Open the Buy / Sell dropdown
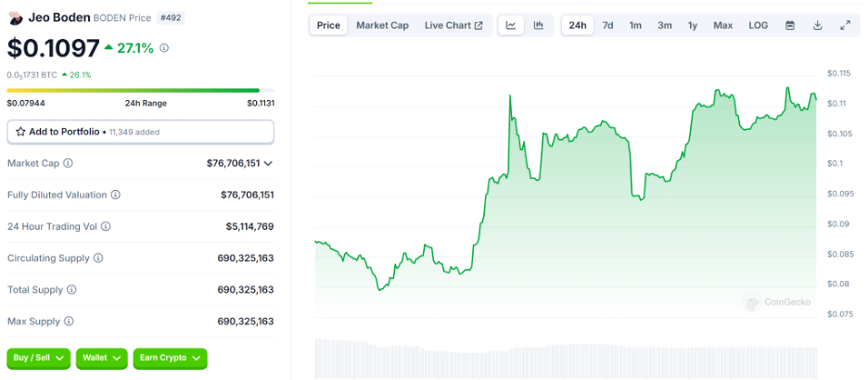Image resolution: width=868 pixels, height=380 pixels. point(38,358)
